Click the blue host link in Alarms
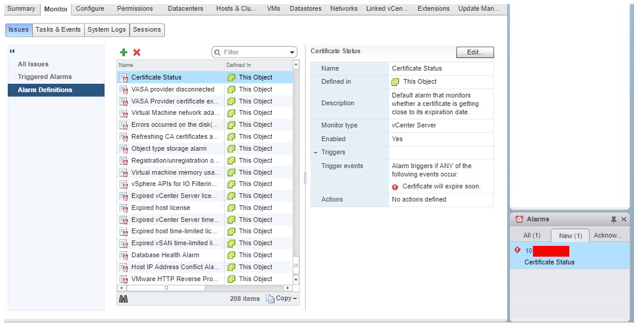The image size is (644, 335). (x=529, y=251)
